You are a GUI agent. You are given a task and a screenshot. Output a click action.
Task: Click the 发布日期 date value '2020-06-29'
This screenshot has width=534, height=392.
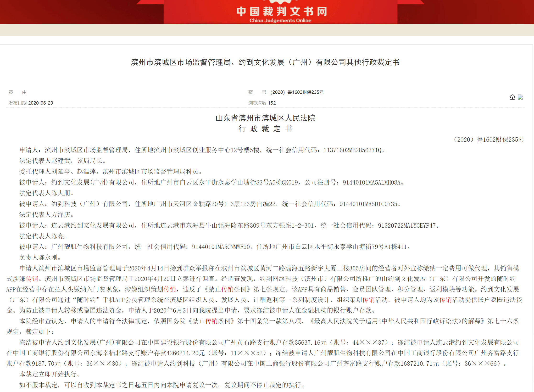click(41, 103)
